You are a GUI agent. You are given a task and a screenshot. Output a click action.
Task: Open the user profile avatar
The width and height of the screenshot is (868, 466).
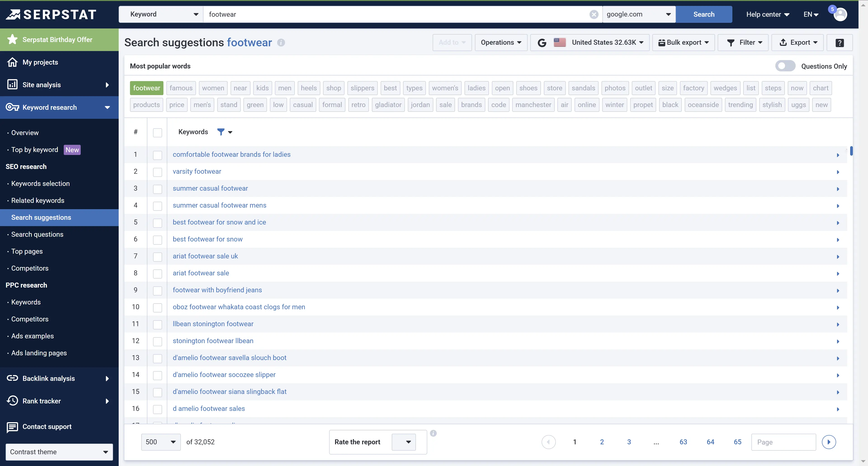pos(840,14)
